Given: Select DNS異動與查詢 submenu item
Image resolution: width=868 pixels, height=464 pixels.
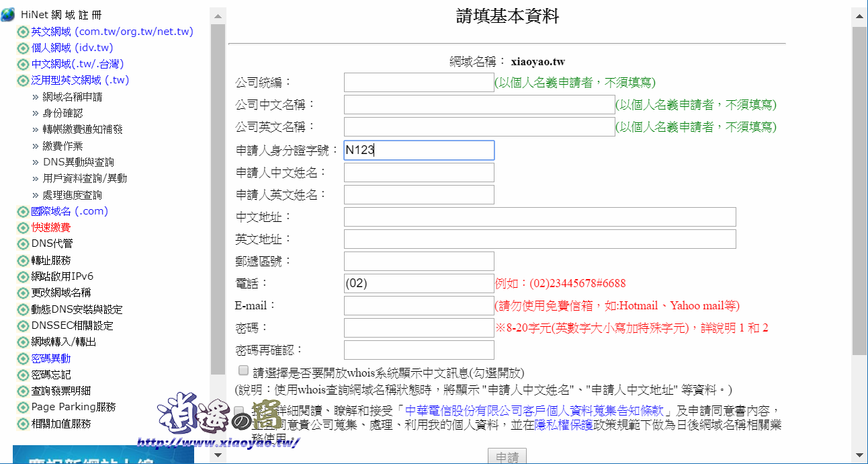Looking at the screenshot, I should 78,162.
